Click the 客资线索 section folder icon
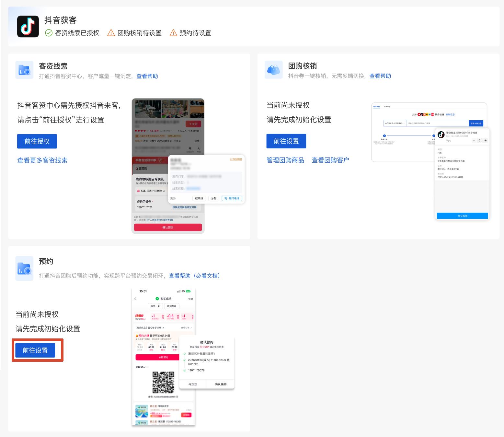This screenshot has height=437, width=504. click(24, 70)
